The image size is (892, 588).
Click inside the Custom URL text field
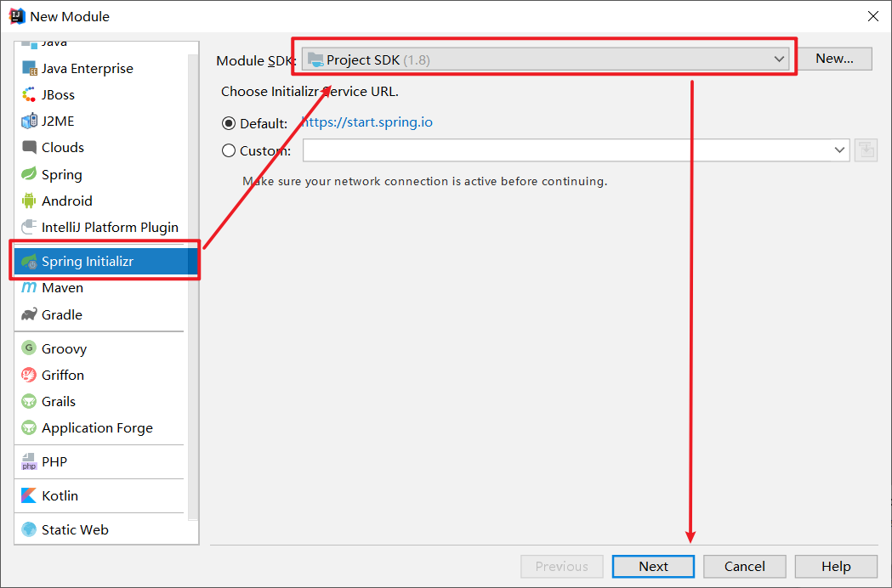pyautogui.click(x=565, y=150)
